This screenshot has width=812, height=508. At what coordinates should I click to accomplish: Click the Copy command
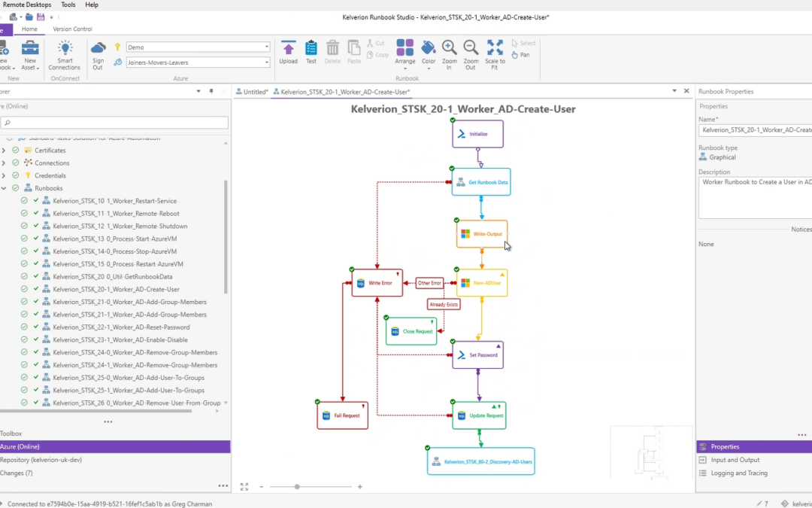[377, 54]
